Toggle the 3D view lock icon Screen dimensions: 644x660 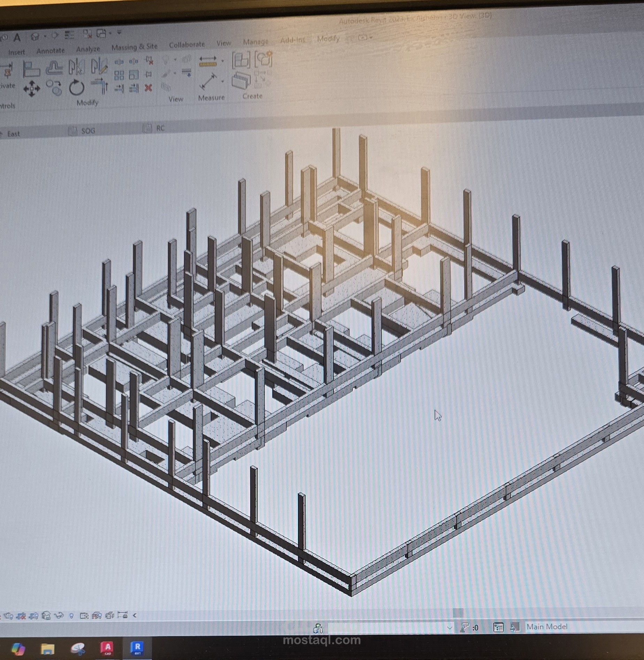[x=46, y=616]
